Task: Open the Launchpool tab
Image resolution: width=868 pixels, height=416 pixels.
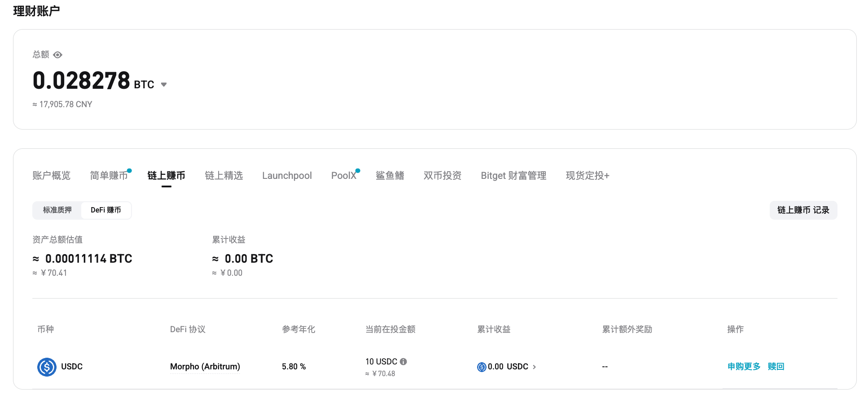Action: [x=287, y=175]
